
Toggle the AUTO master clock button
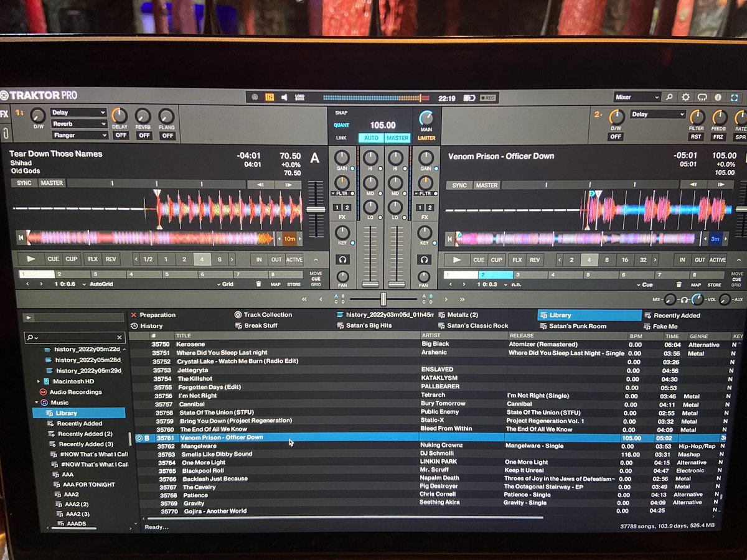[371, 138]
